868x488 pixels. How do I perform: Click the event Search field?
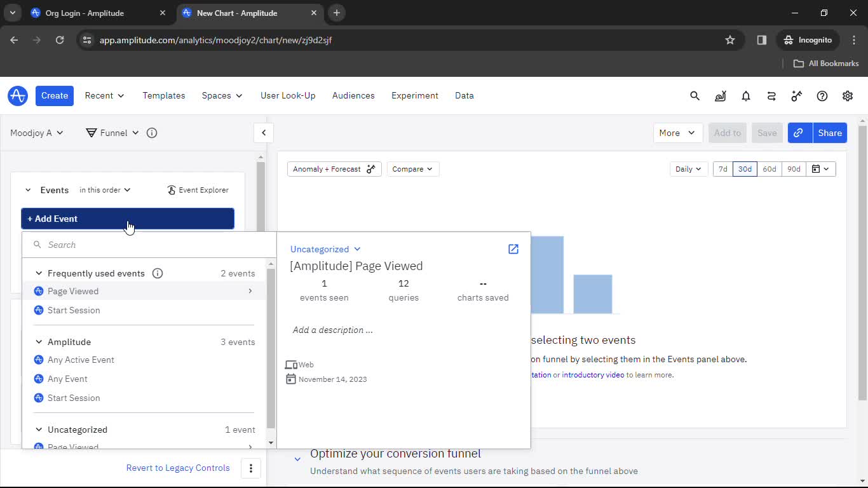point(149,245)
